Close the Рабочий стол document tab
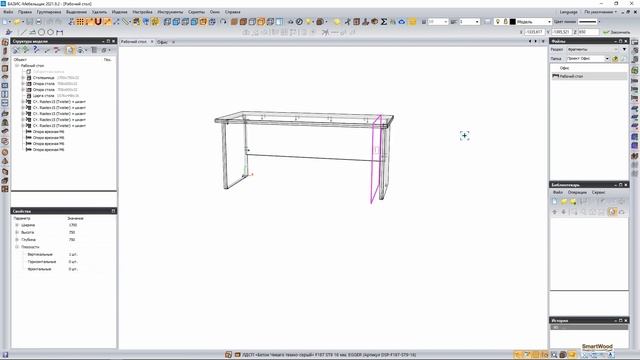The image size is (640, 360). click(x=152, y=42)
